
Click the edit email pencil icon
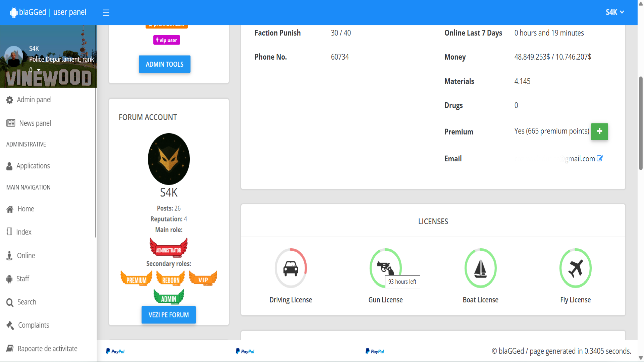tap(600, 158)
